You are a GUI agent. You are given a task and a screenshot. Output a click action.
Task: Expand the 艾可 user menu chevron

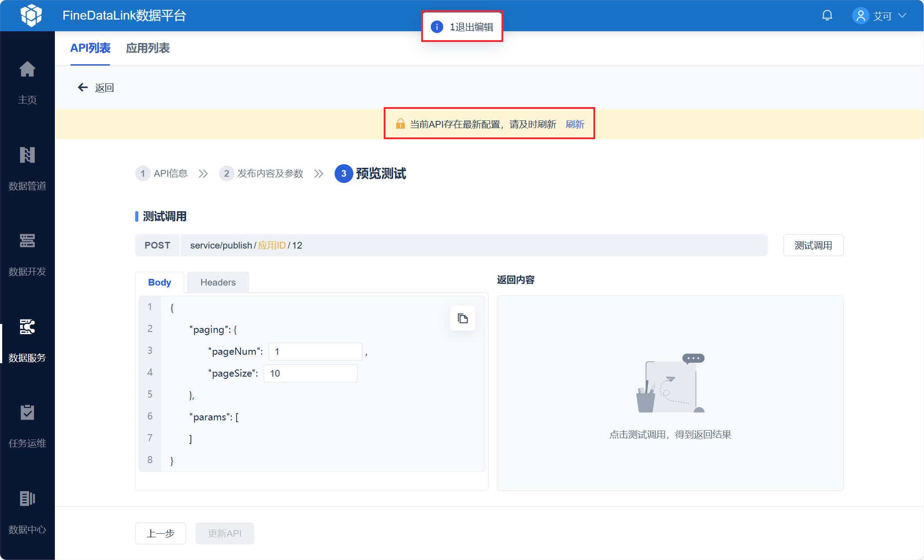902,16
